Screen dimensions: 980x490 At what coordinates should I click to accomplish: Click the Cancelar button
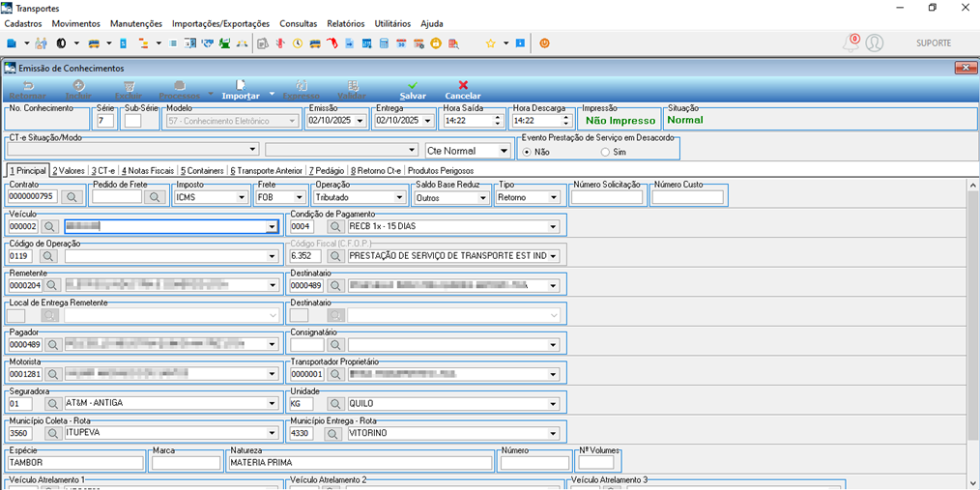coord(463,91)
